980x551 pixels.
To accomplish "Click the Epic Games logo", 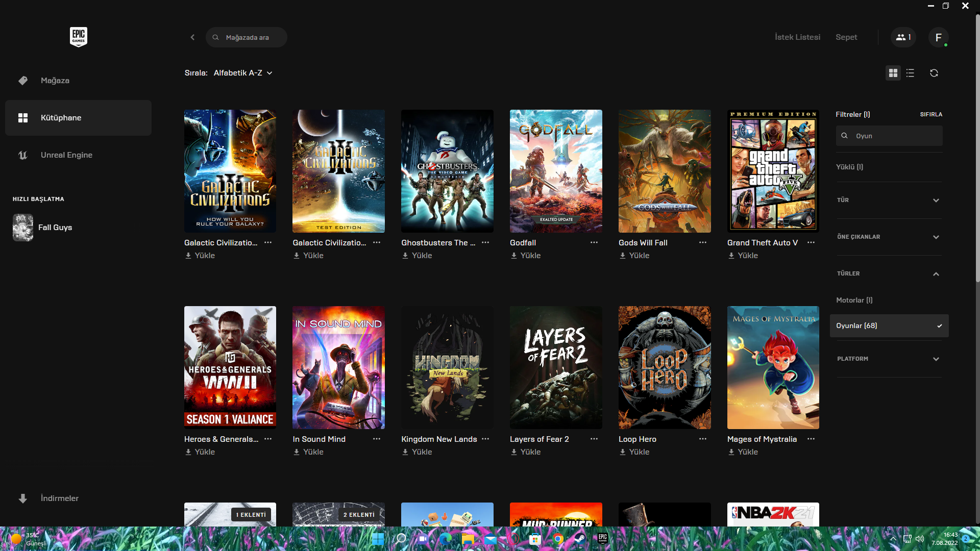I will [78, 37].
